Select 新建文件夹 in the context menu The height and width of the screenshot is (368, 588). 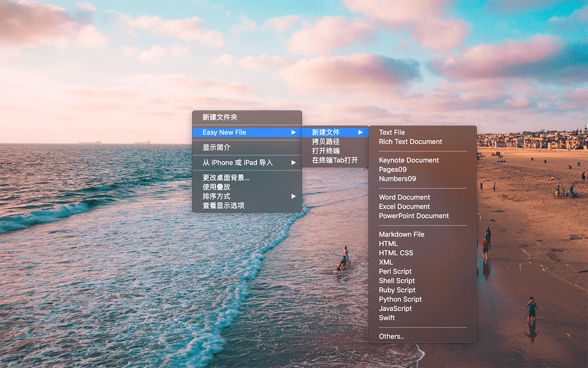click(x=220, y=118)
